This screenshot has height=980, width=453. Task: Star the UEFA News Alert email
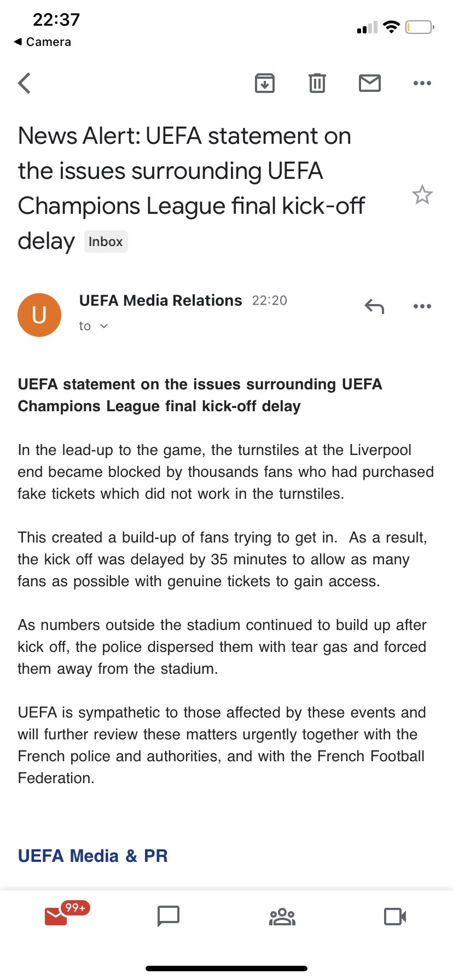(x=422, y=195)
